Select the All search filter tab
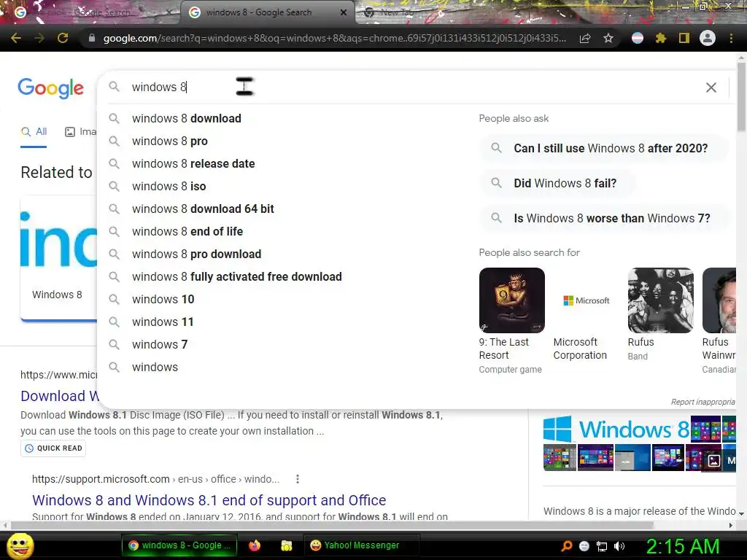 34,132
